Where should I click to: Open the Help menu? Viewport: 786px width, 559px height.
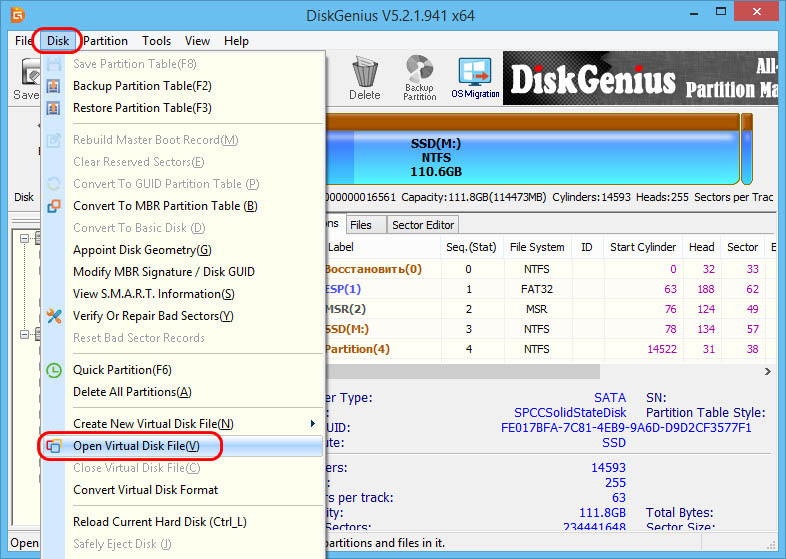click(236, 41)
